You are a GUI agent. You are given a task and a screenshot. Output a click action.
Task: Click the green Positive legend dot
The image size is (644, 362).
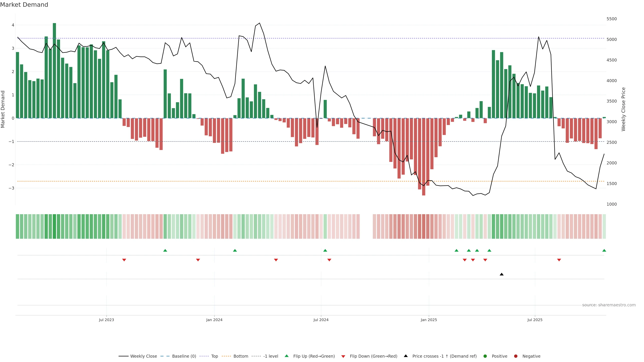click(x=485, y=356)
